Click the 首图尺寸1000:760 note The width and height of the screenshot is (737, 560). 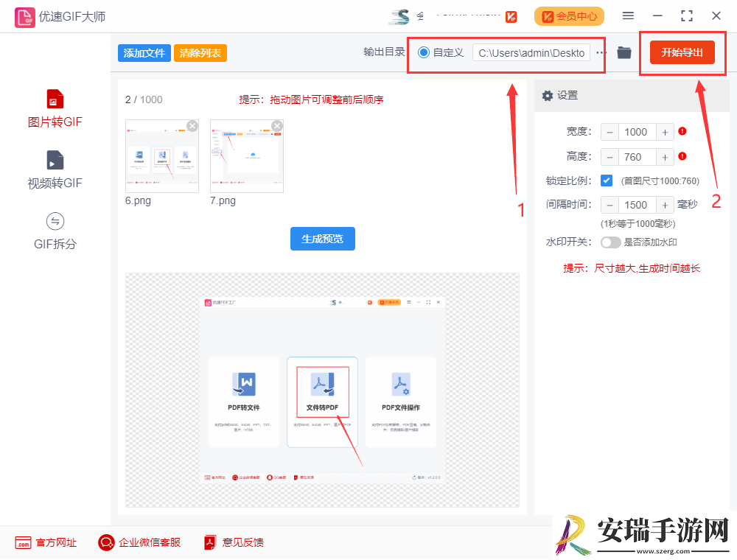pyautogui.click(x=660, y=181)
